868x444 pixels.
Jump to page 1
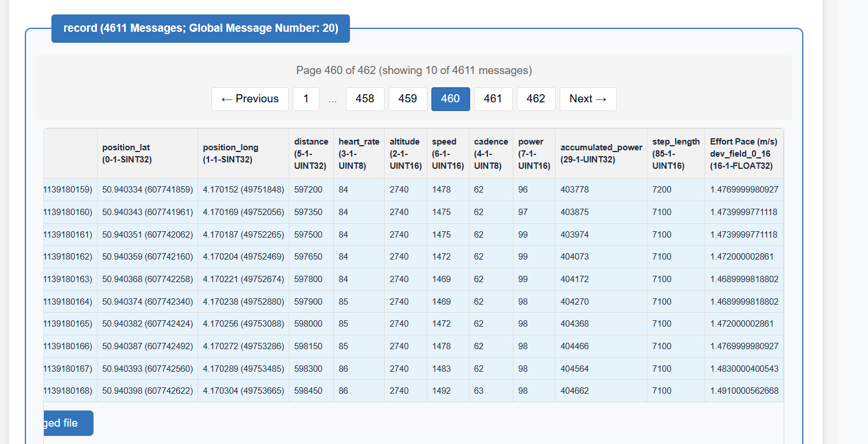pos(306,99)
